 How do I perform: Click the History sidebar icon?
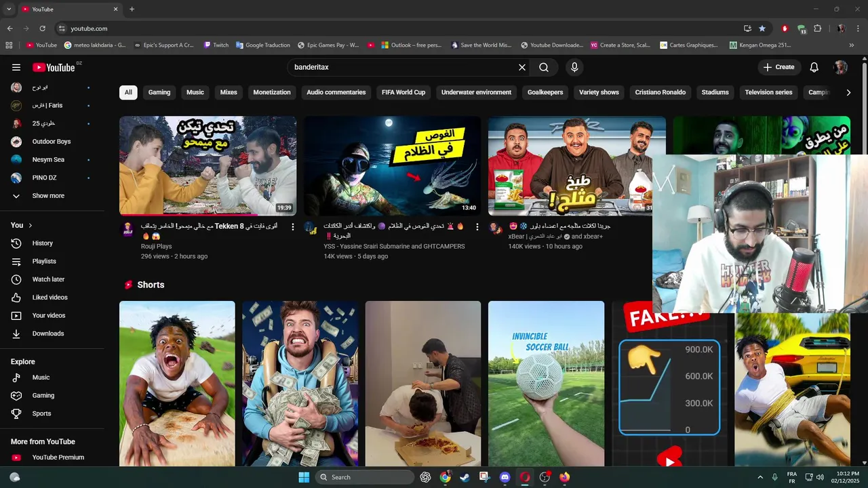17,243
